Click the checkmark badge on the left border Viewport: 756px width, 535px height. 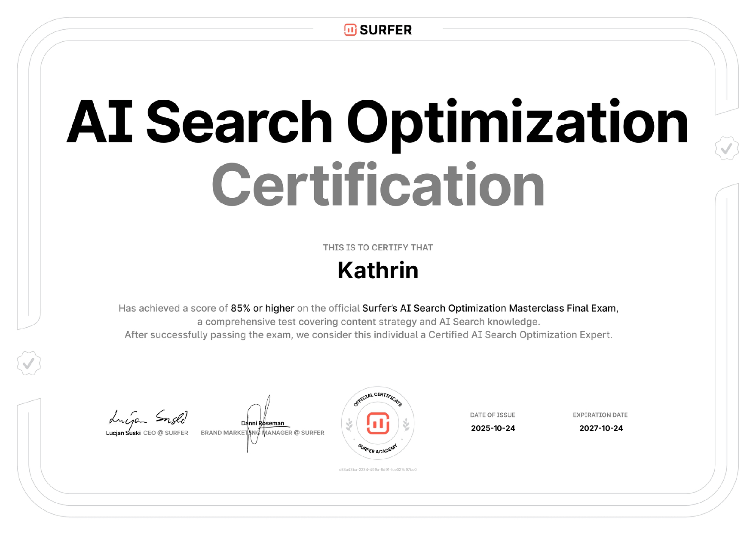click(29, 363)
